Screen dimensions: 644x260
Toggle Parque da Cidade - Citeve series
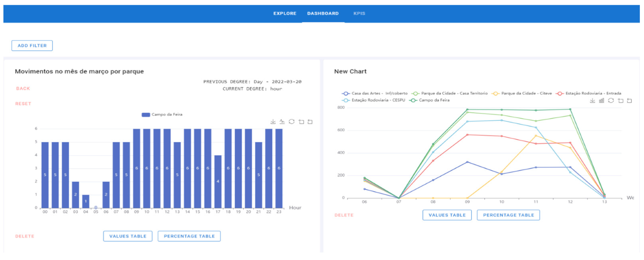click(x=521, y=93)
